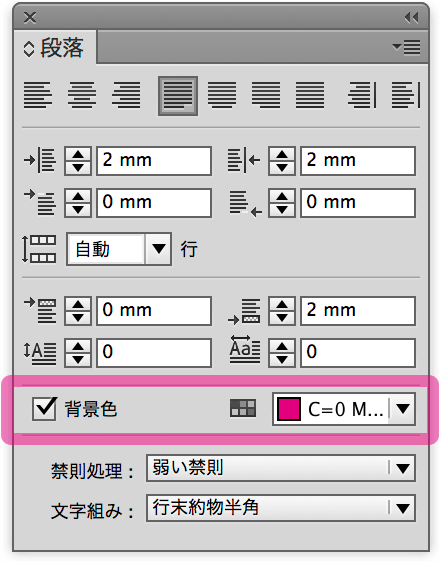Select the align left icon
The width and height of the screenshot is (440, 562).
(38, 95)
